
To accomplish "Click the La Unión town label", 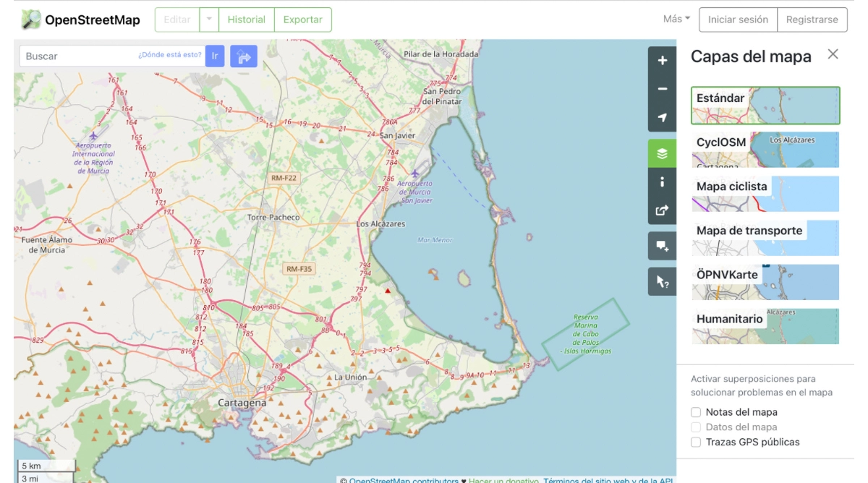I will pyautogui.click(x=350, y=377).
